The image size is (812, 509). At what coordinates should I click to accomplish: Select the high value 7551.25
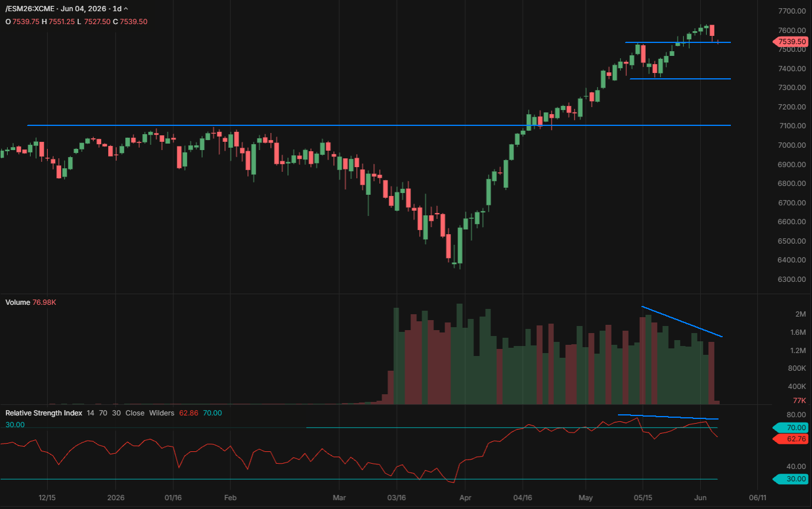coord(61,21)
